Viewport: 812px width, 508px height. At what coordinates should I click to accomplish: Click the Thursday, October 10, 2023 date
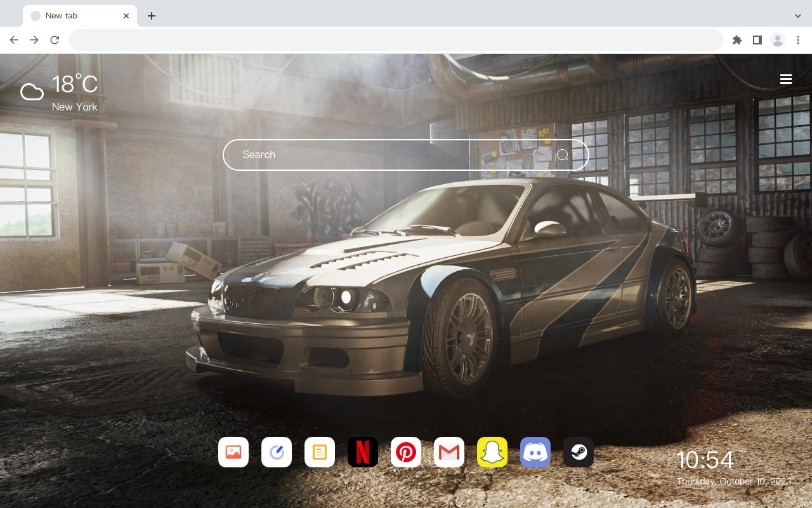734,481
